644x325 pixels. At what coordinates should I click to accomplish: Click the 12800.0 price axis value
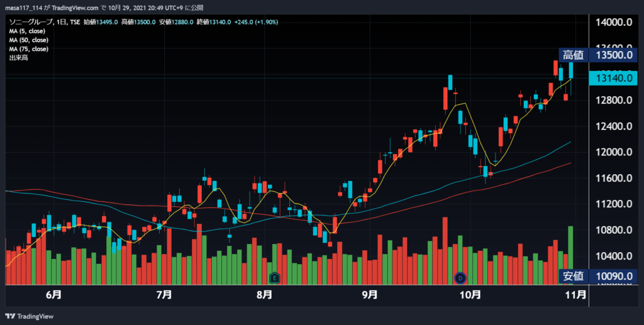tap(614, 100)
